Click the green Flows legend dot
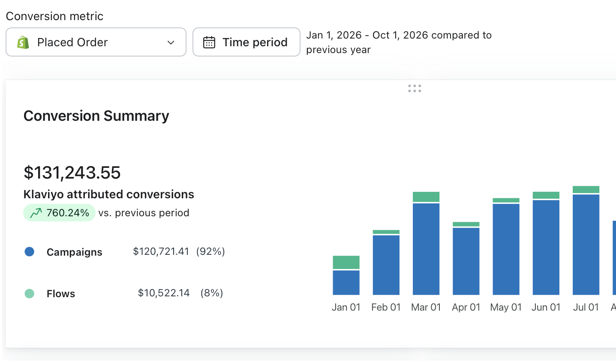This screenshot has height=364, width=616. (x=30, y=294)
